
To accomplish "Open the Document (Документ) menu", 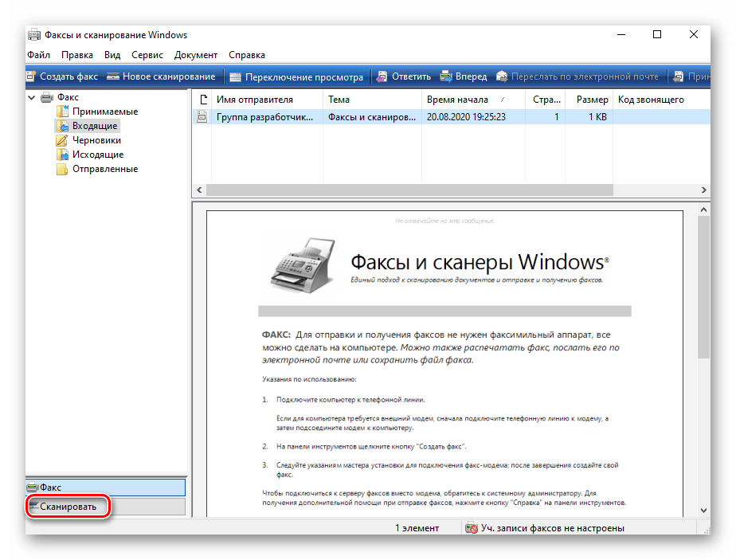I will tap(195, 55).
